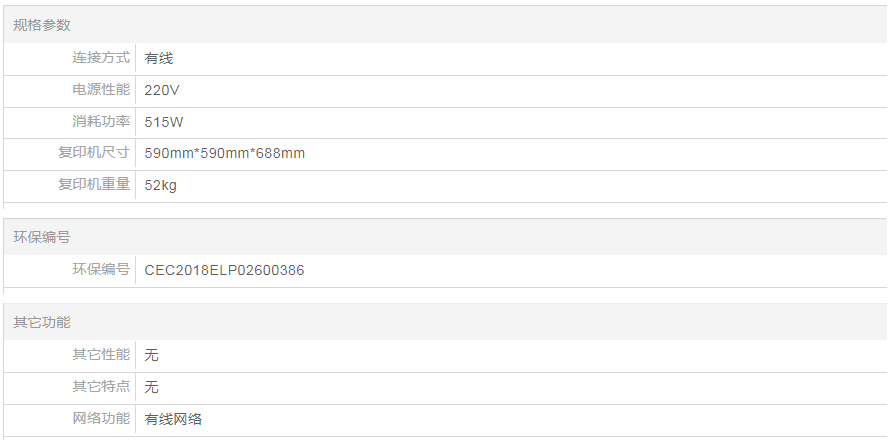Select the 复印机重量 row label

click(x=94, y=185)
